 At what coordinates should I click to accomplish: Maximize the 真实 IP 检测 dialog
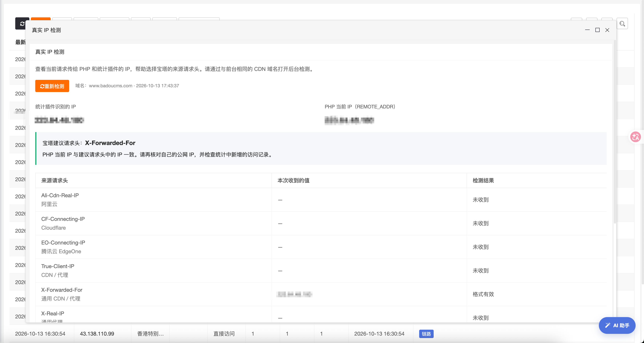click(597, 30)
